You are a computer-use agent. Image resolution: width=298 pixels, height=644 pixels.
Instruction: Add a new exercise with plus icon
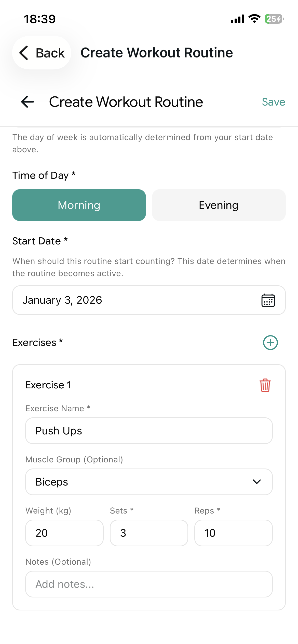click(270, 343)
